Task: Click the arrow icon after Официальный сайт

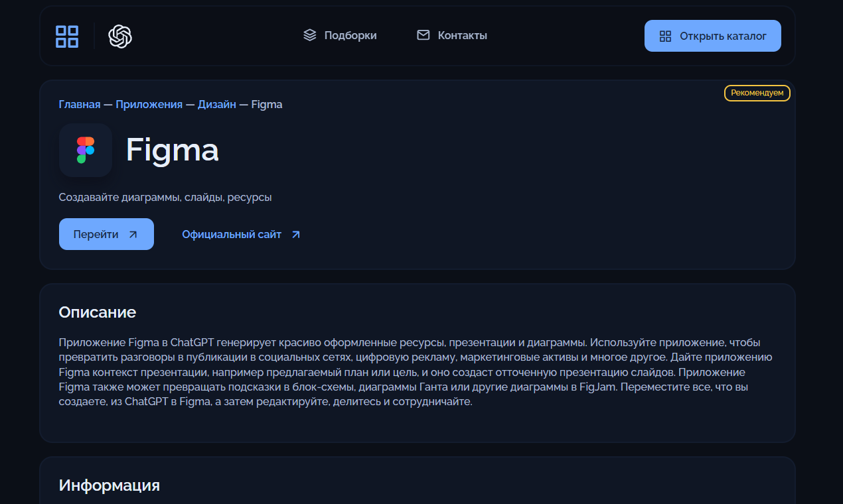Action: pyautogui.click(x=296, y=234)
